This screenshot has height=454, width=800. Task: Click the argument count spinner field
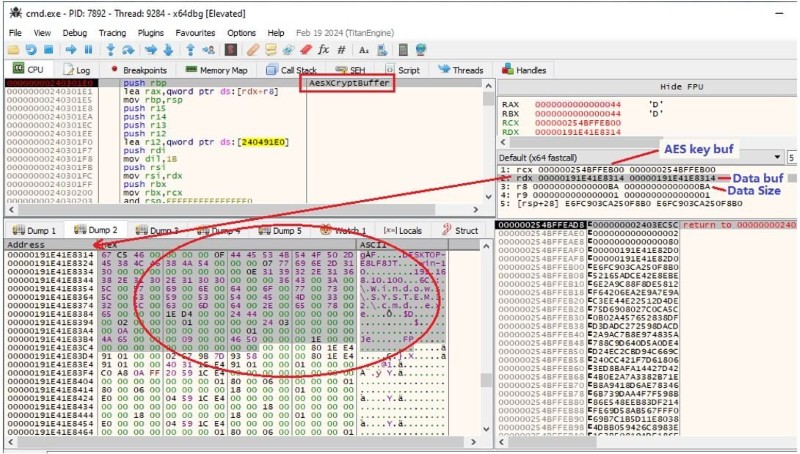coord(792,158)
